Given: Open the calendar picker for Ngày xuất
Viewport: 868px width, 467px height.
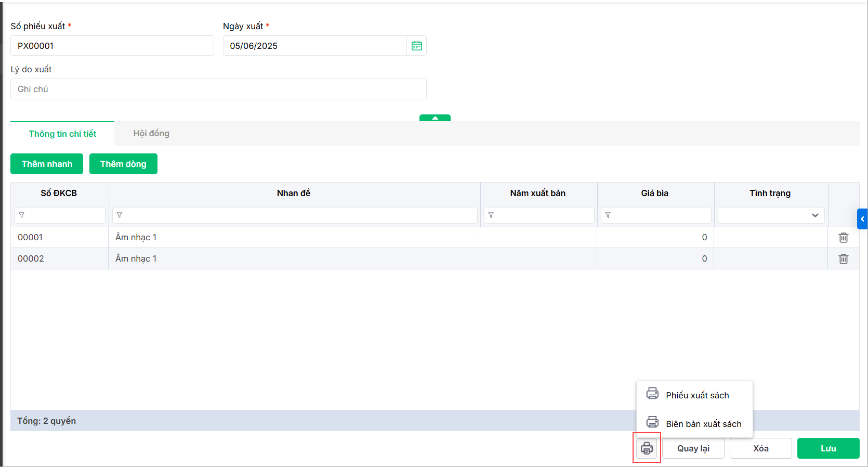Looking at the screenshot, I should [416, 46].
